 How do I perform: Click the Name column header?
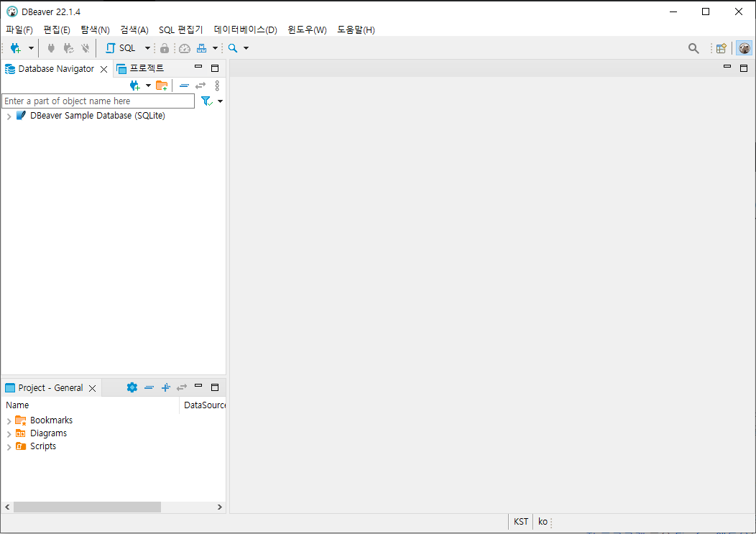(x=91, y=405)
